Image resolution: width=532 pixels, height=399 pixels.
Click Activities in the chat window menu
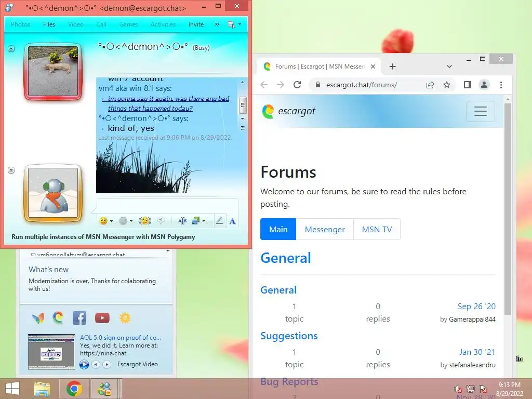(x=163, y=24)
